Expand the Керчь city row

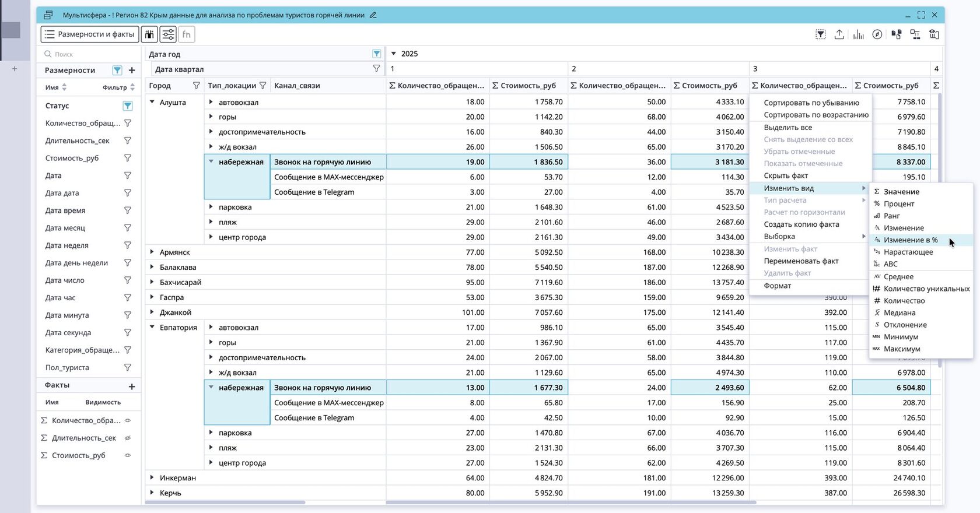152,493
